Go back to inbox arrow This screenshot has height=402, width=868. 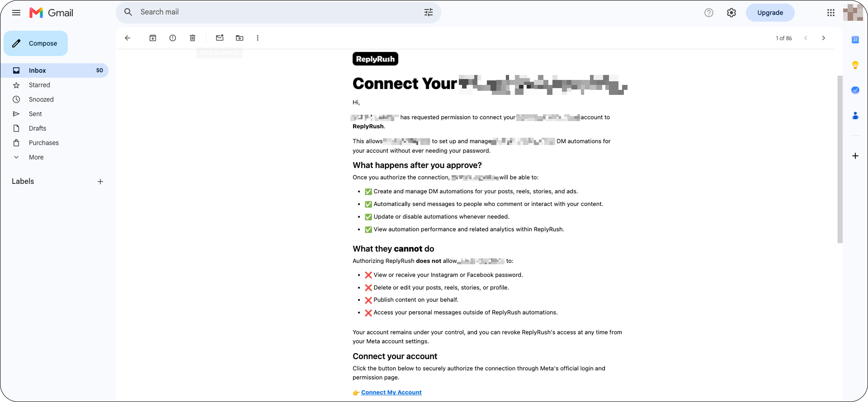coord(127,38)
